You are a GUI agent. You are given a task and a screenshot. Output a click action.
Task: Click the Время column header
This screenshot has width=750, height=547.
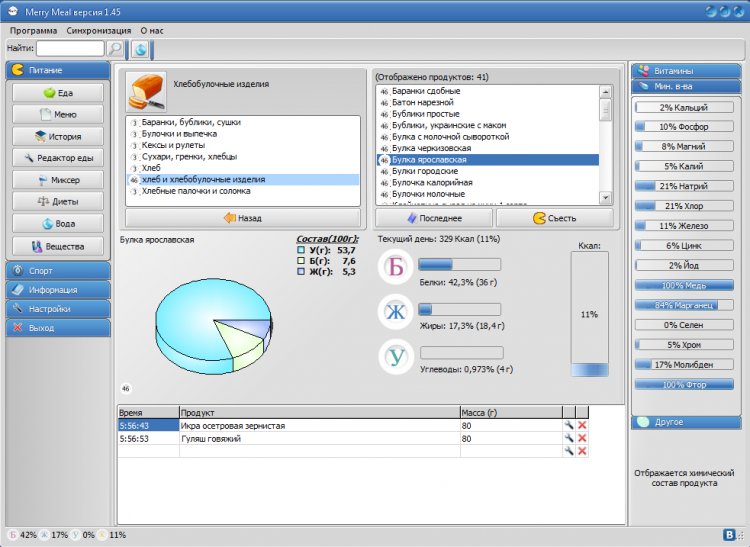(x=148, y=413)
